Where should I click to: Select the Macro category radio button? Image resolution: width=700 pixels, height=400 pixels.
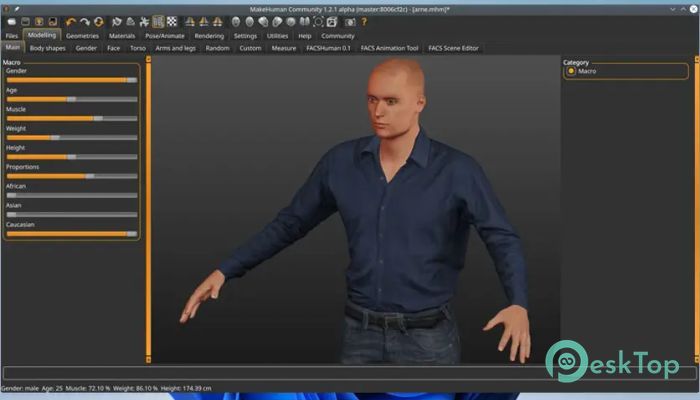[x=571, y=71]
